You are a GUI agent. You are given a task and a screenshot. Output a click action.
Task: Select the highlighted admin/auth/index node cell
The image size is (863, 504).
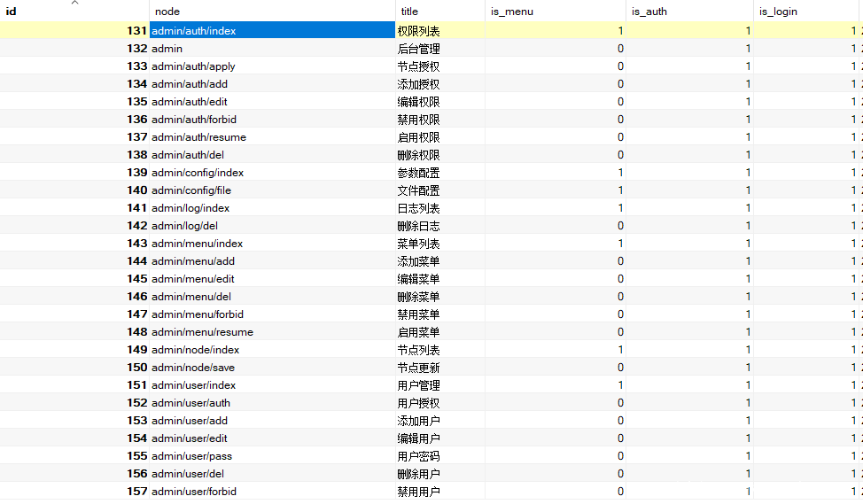pyautogui.click(x=194, y=31)
